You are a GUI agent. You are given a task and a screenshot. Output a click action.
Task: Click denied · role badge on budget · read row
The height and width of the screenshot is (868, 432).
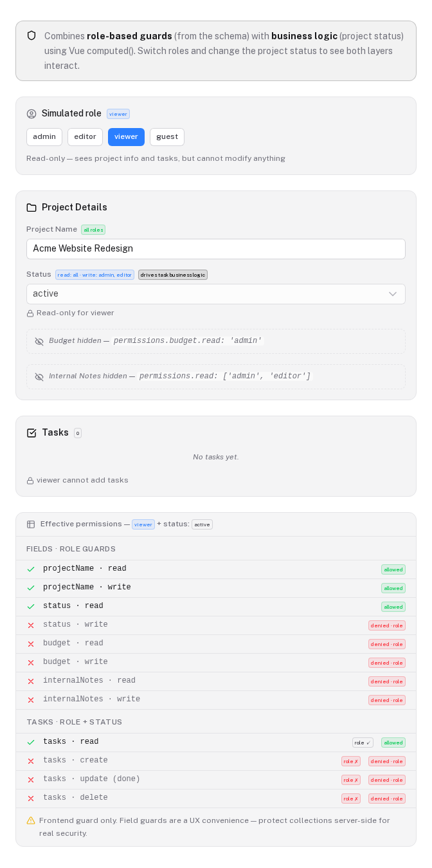[387, 644]
